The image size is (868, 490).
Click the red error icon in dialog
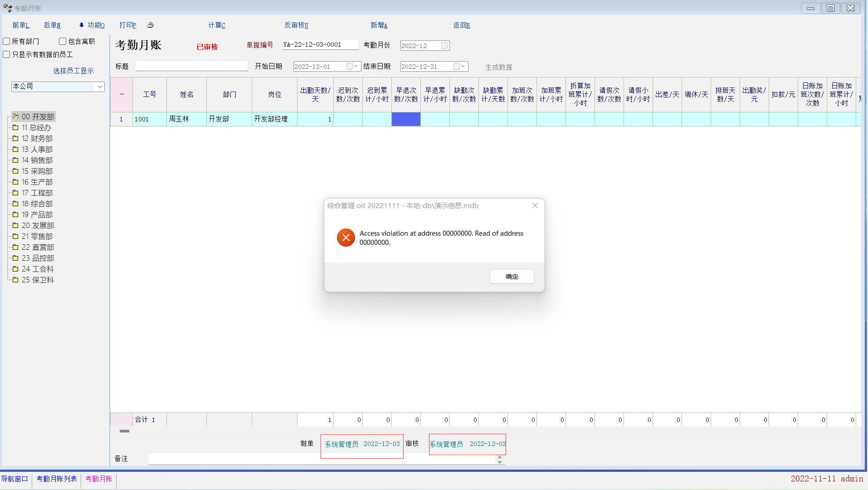pyautogui.click(x=346, y=238)
